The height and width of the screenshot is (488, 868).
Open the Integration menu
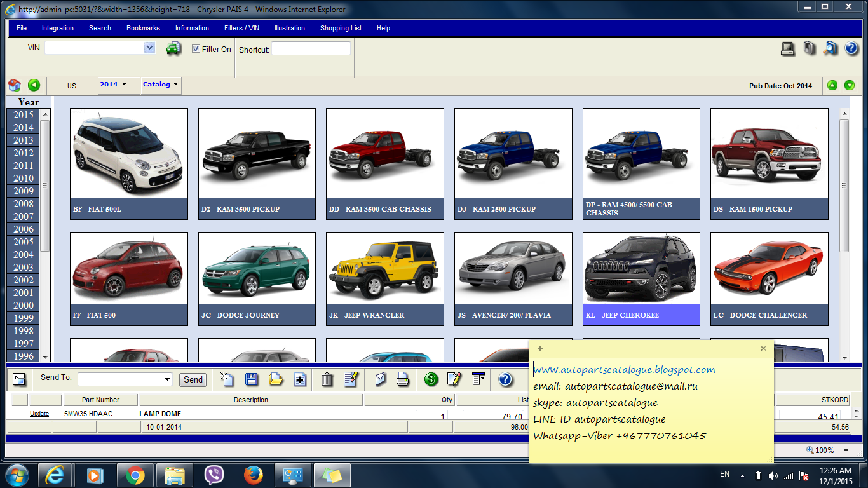[58, 28]
